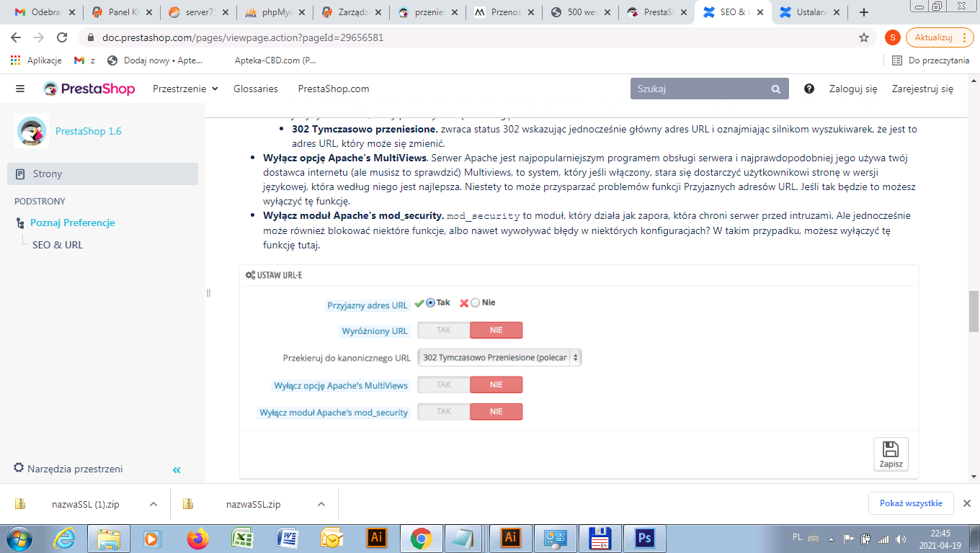Set Wyróżniony URL toggle to NIE
The image size is (980, 553).
click(x=496, y=330)
